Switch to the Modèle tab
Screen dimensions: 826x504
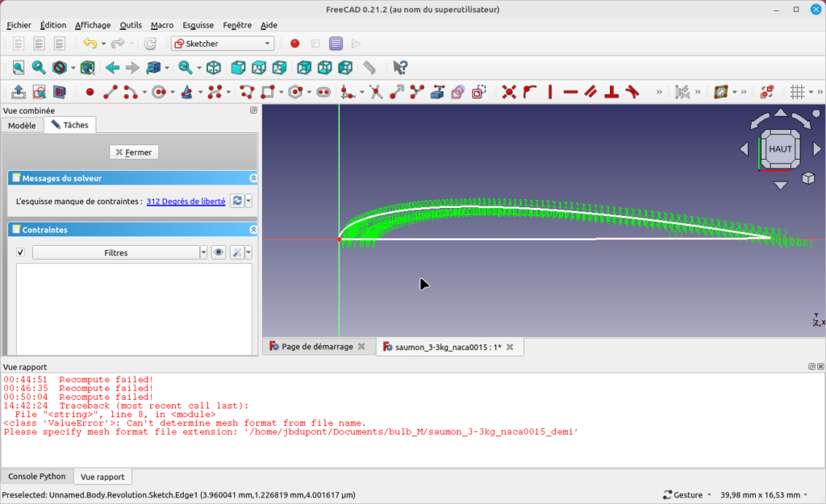[x=22, y=125]
